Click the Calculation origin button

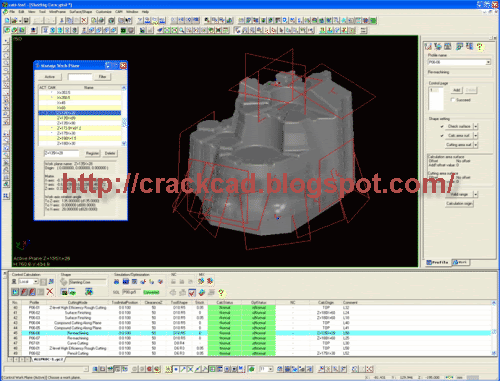[459, 203]
